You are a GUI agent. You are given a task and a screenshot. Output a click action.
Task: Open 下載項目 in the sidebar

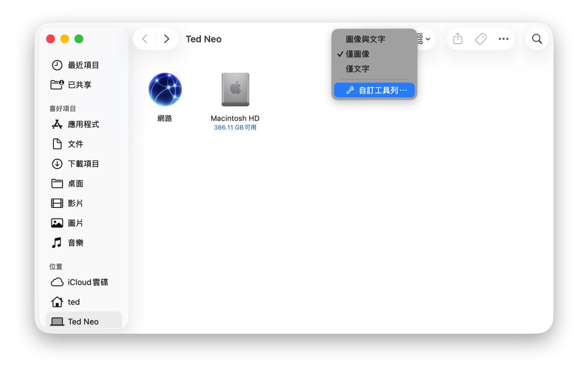point(84,164)
